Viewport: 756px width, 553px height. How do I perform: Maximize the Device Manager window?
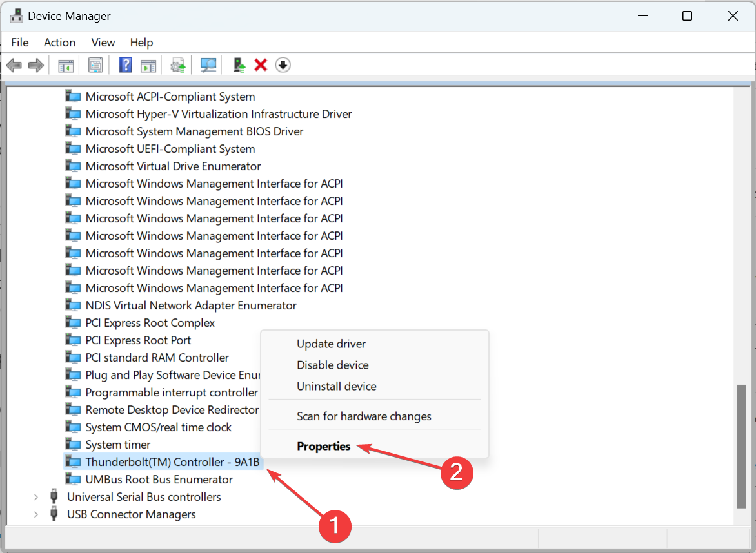tap(687, 16)
